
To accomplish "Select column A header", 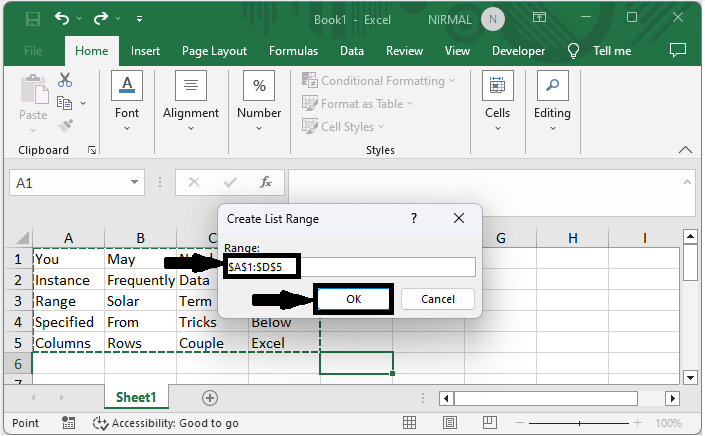I will coord(68,238).
